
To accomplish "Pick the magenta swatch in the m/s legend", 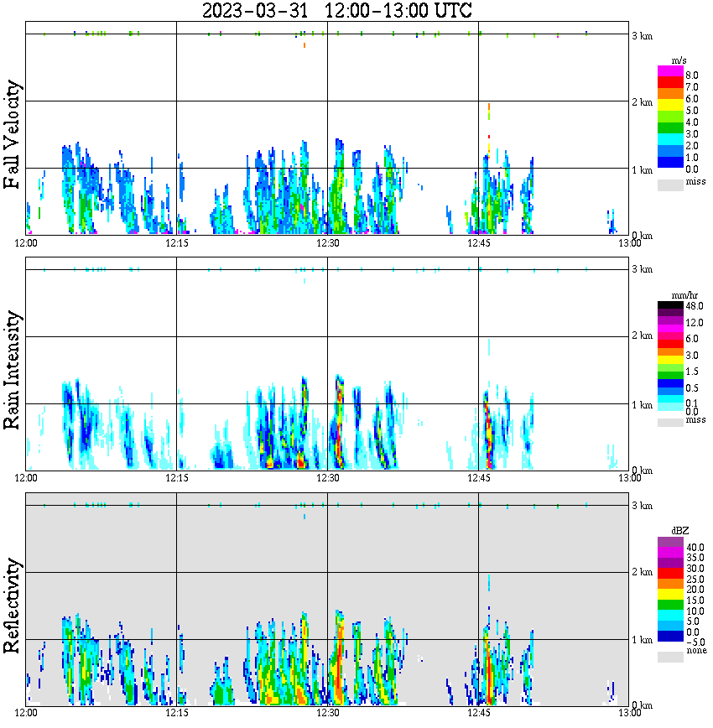I will (670, 70).
